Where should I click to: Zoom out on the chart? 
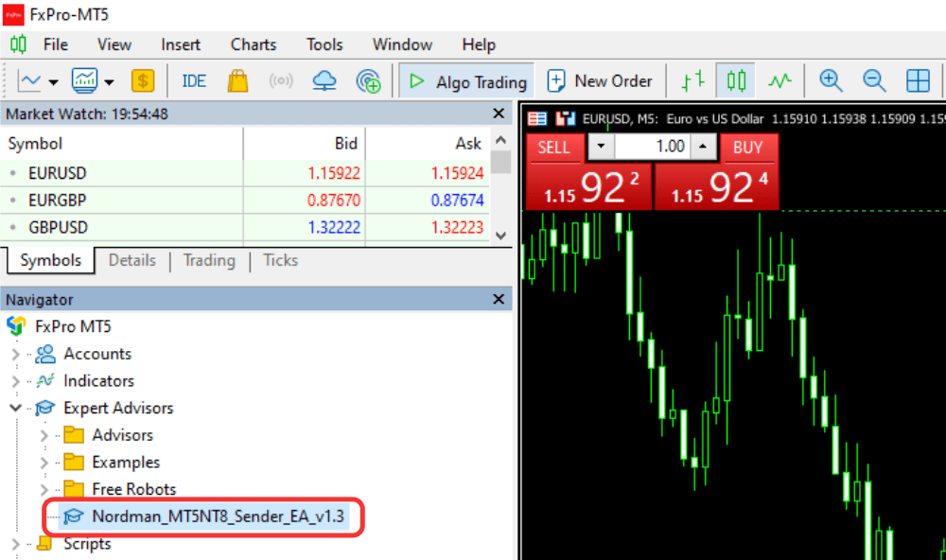[874, 80]
